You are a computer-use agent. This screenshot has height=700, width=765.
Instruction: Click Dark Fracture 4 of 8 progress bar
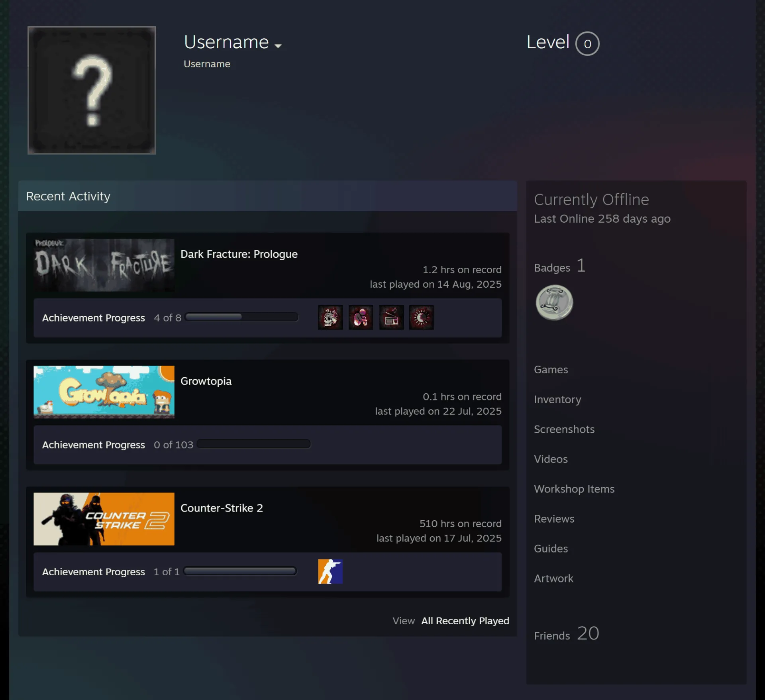tap(241, 317)
